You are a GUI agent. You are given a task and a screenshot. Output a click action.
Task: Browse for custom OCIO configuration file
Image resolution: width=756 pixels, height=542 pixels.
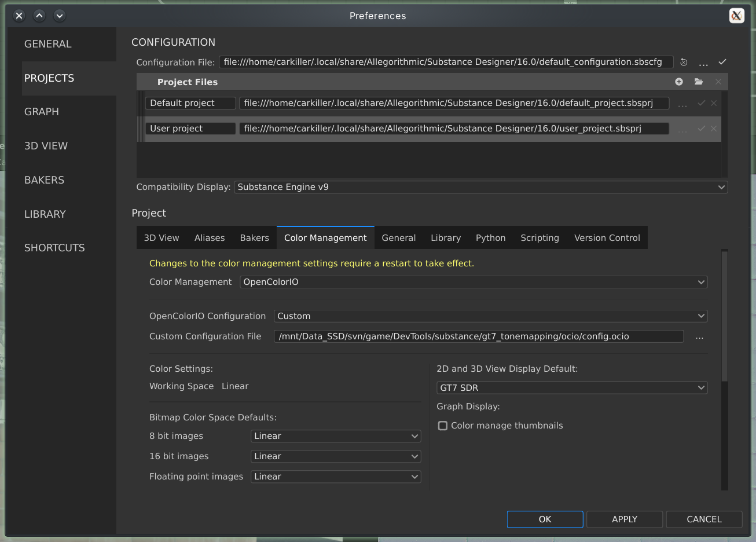699,337
